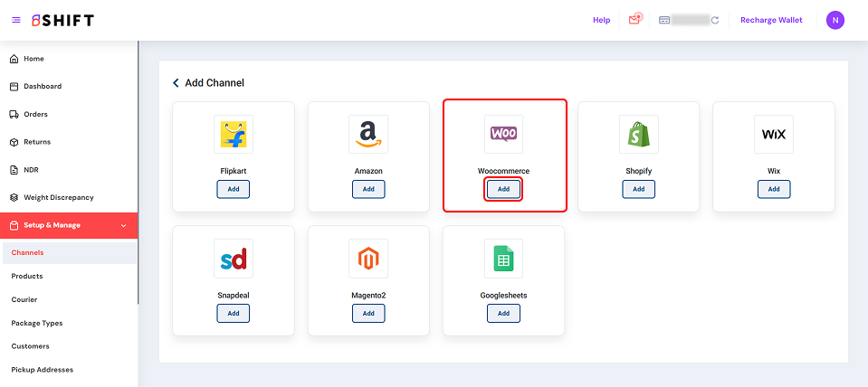This screenshot has height=387, width=868.
Task: Click the Amazon logo icon
Action: [x=368, y=134]
